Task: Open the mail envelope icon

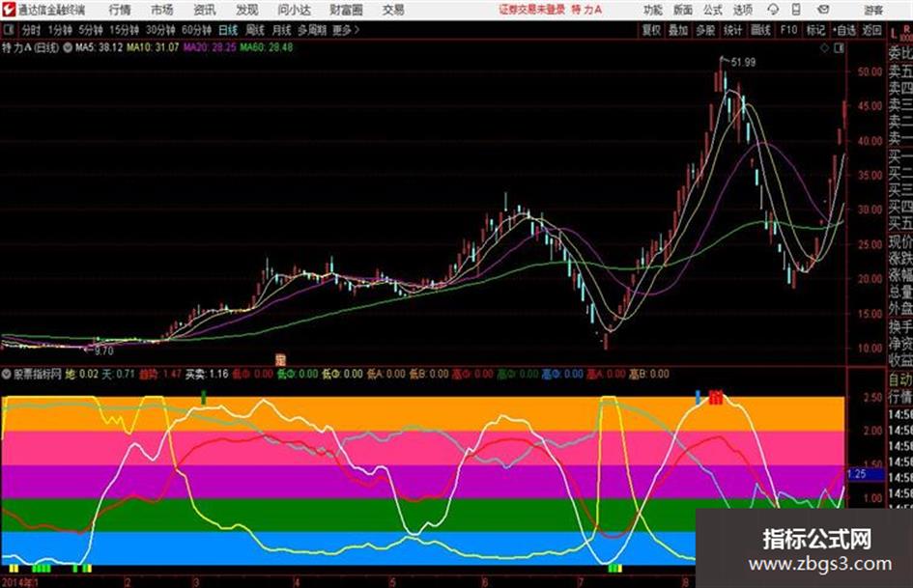Action: [823, 10]
